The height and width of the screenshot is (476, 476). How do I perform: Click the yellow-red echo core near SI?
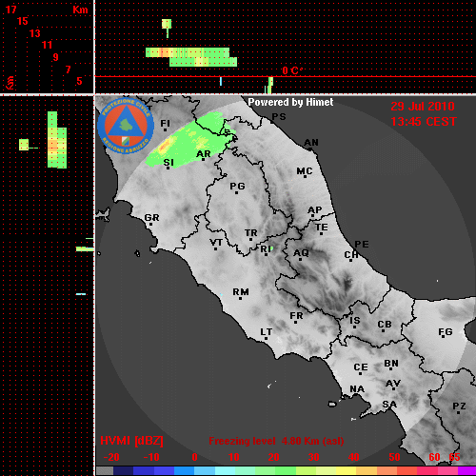pyautogui.click(x=165, y=147)
